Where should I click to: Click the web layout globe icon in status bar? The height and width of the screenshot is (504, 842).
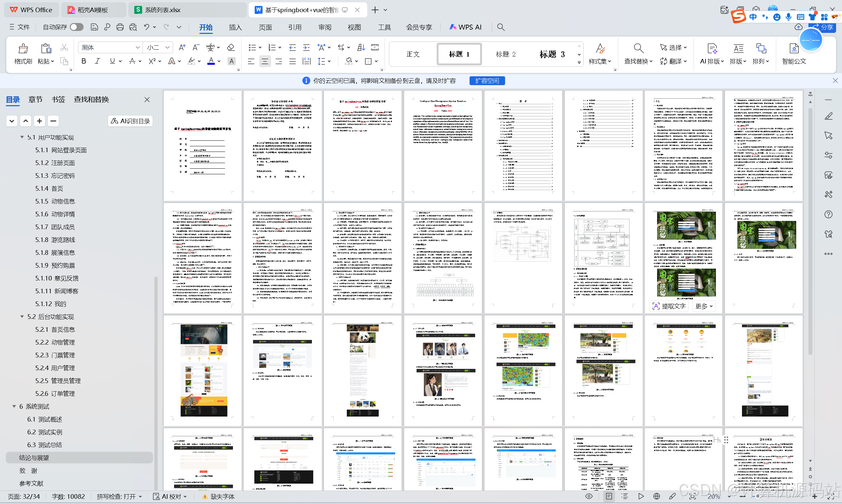click(x=656, y=496)
